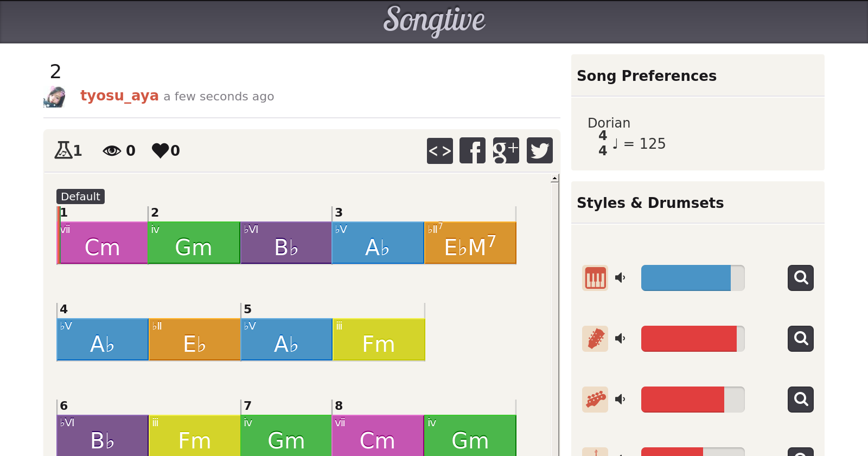
Task: Click the scrollbar up arrow
Action: [554, 178]
